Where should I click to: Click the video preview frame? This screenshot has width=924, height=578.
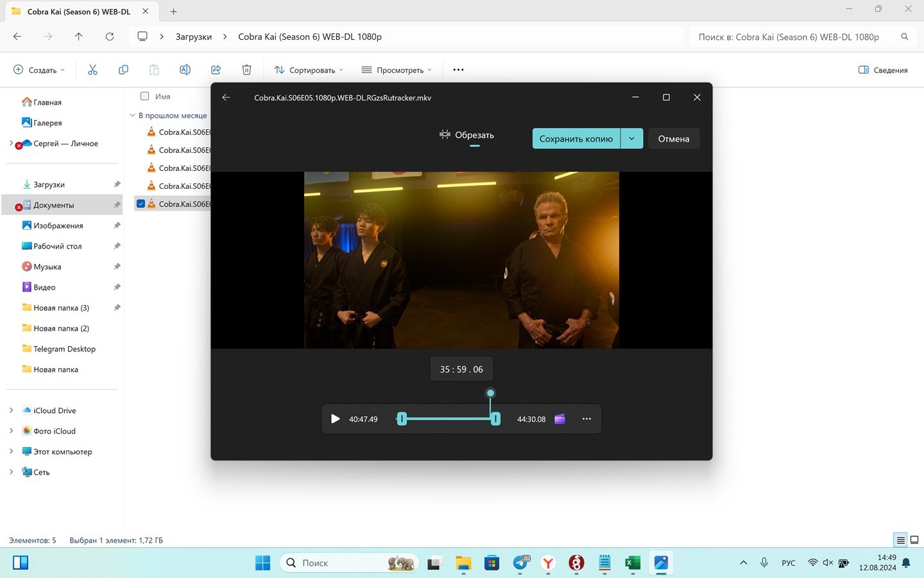(461, 260)
